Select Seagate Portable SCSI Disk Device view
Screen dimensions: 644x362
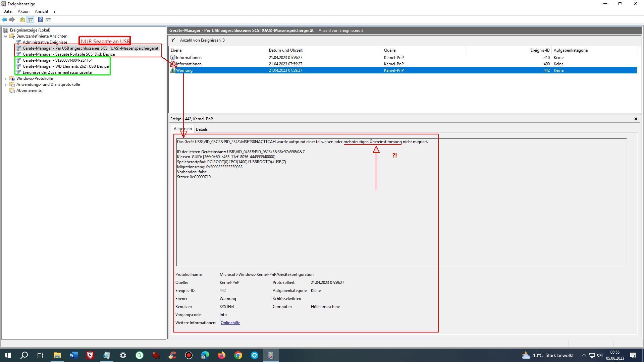[68, 54]
